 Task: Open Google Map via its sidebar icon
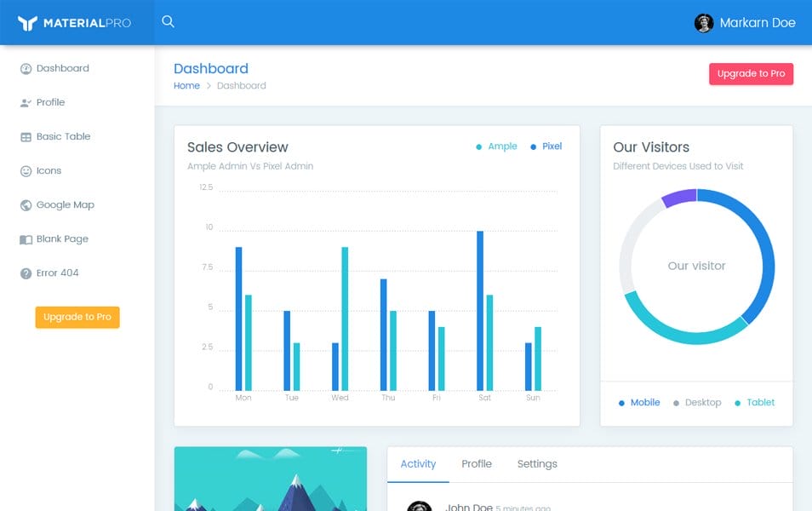click(25, 204)
